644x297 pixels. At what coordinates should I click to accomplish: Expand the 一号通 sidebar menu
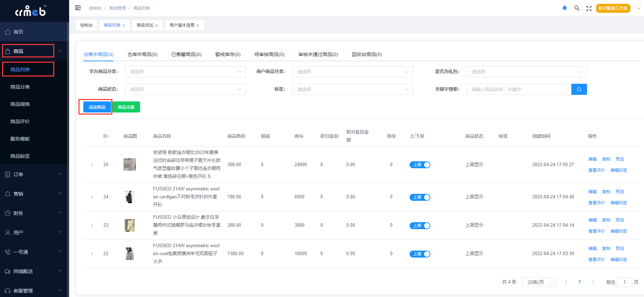pos(34,252)
